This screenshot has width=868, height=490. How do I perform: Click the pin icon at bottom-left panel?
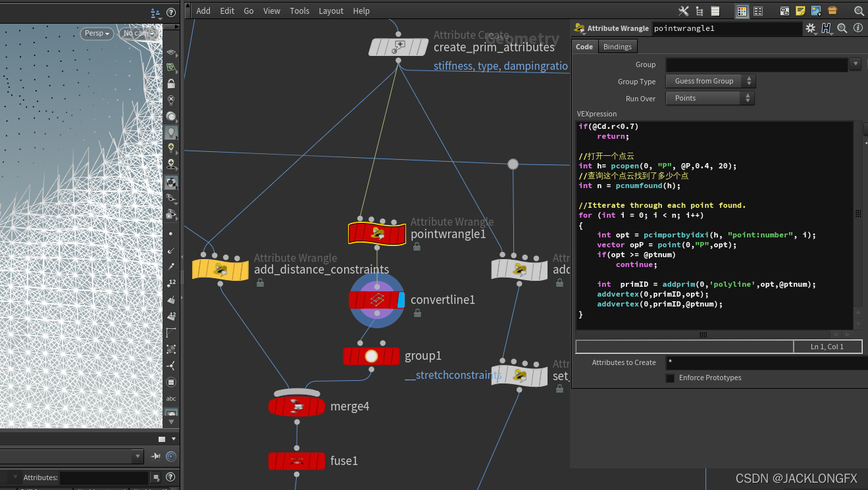point(156,456)
